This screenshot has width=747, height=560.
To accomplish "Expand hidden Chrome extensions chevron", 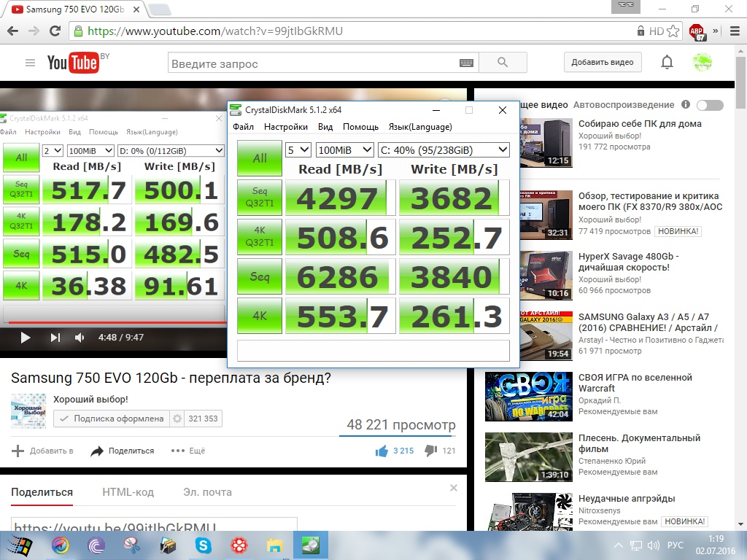I will 716,31.
